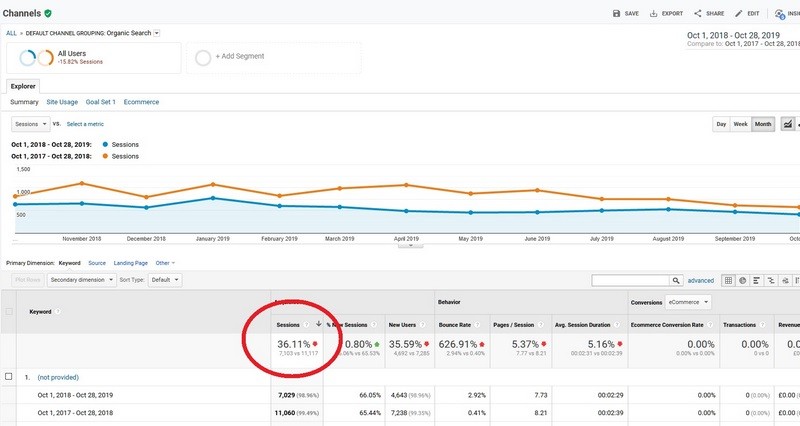
Task: Toggle the select-all checkbox in the table header
Action: [9, 312]
